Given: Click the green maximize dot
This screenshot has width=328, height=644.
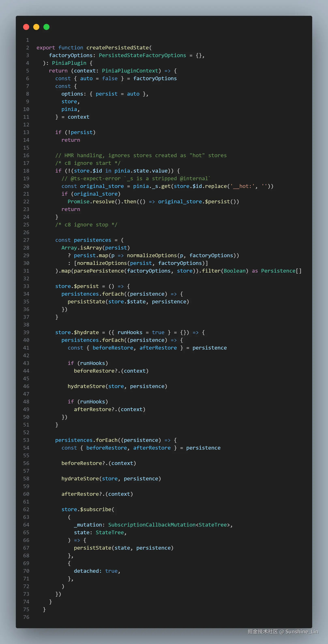Looking at the screenshot, I should coord(47,27).
